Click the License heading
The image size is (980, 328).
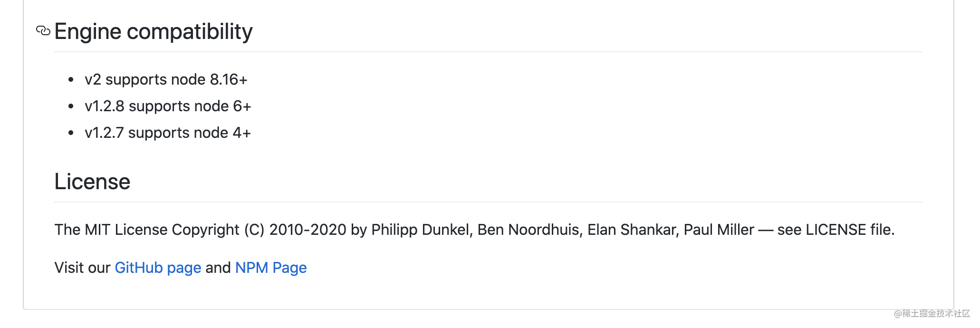tap(92, 182)
